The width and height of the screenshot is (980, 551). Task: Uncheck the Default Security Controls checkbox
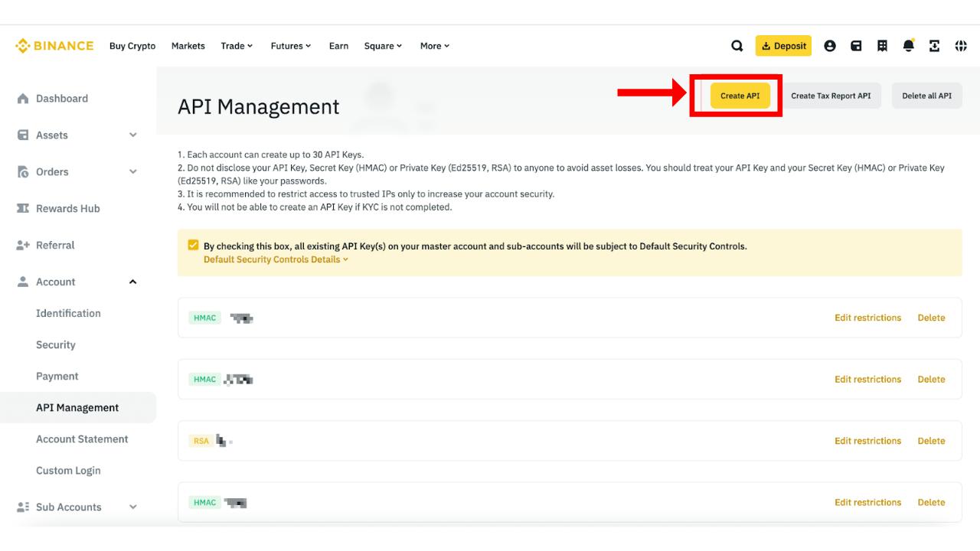193,246
